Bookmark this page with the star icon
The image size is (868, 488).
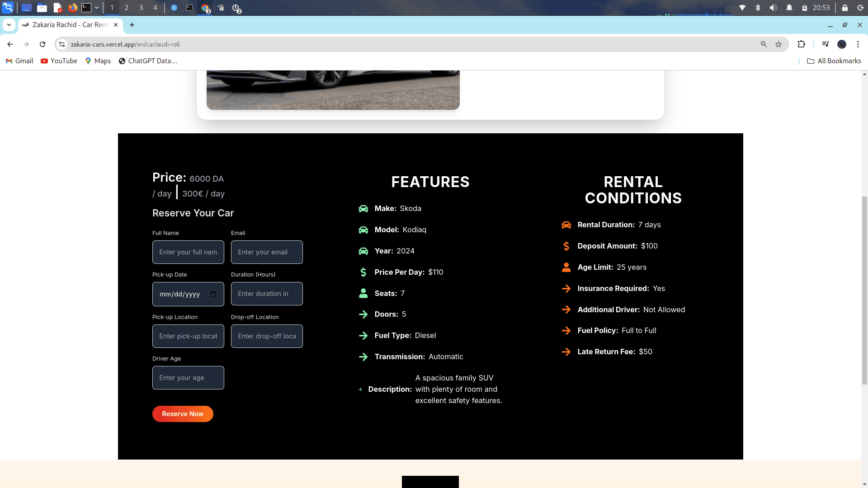(778, 44)
